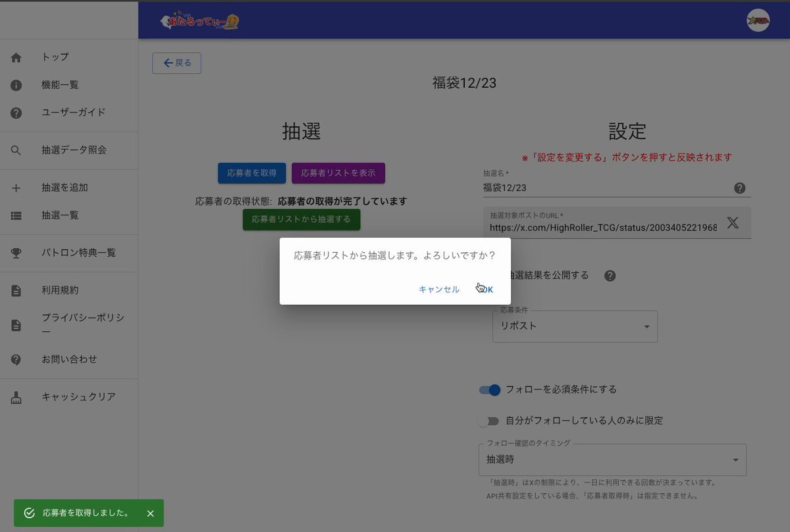Click the 応募者の取得が完了しています status text
This screenshot has width=790, height=532.
[x=342, y=201]
